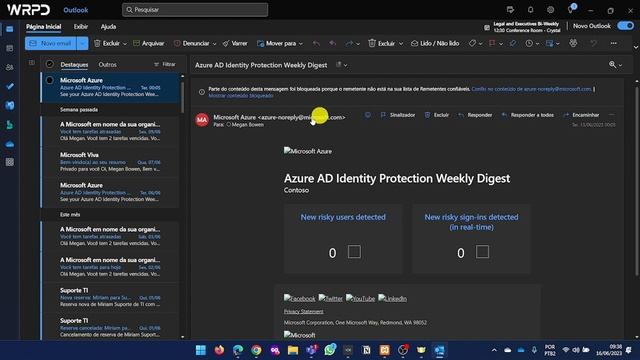Open the tips lightbulb in title bar

(571, 9)
